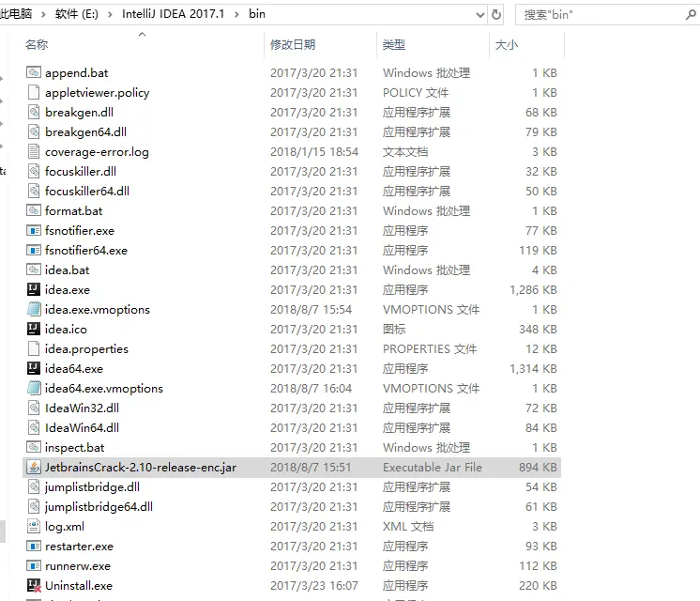Sort by 修改日期 column header
Image resolution: width=700 pixels, height=601 pixels.
click(293, 44)
